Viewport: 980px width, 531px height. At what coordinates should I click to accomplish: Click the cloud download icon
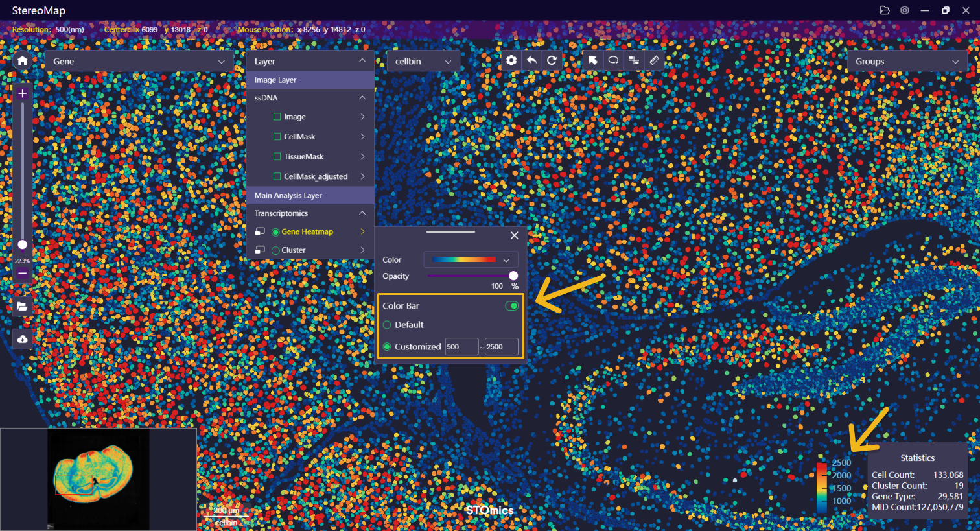pos(23,339)
